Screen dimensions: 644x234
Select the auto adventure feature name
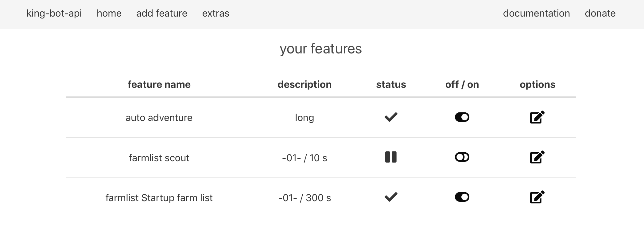tap(159, 118)
